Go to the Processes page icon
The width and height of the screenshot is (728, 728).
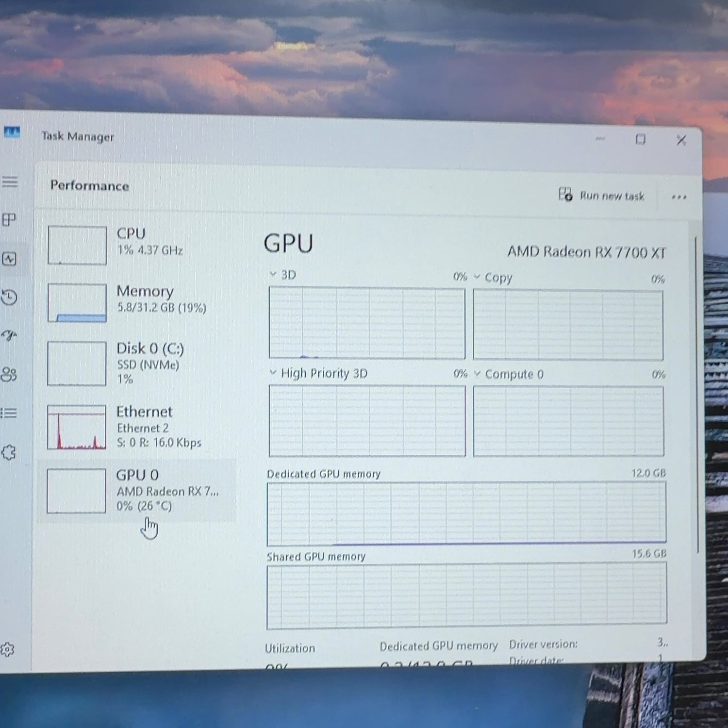pyautogui.click(x=9, y=219)
